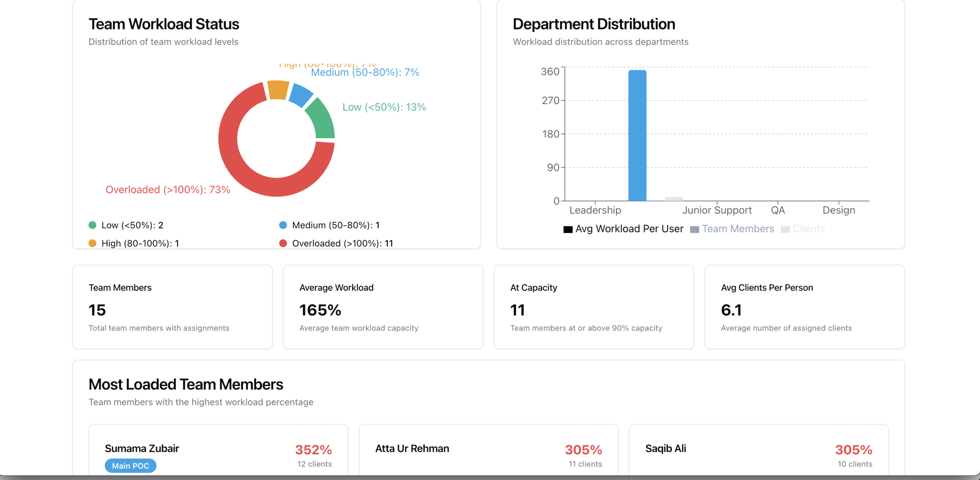Click the Average Workload 165% card
Image resolution: width=980 pixels, height=480 pixels.
point(383,307)
